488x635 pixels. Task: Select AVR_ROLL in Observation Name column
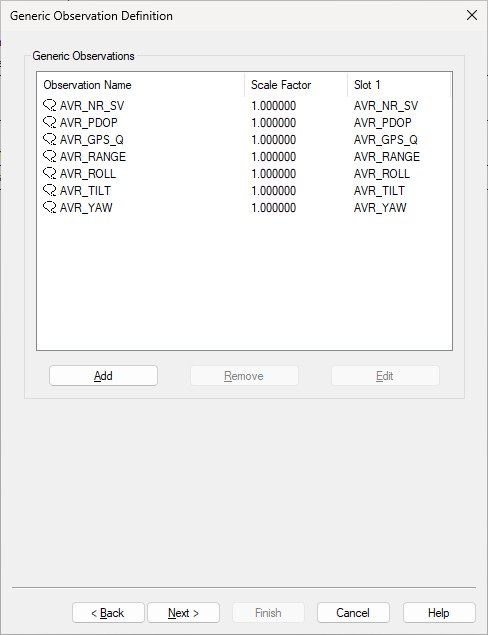(x=88, y=174)
